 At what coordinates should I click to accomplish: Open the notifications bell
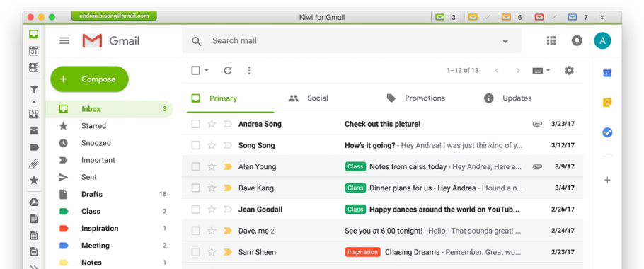(x=577, y=40)
